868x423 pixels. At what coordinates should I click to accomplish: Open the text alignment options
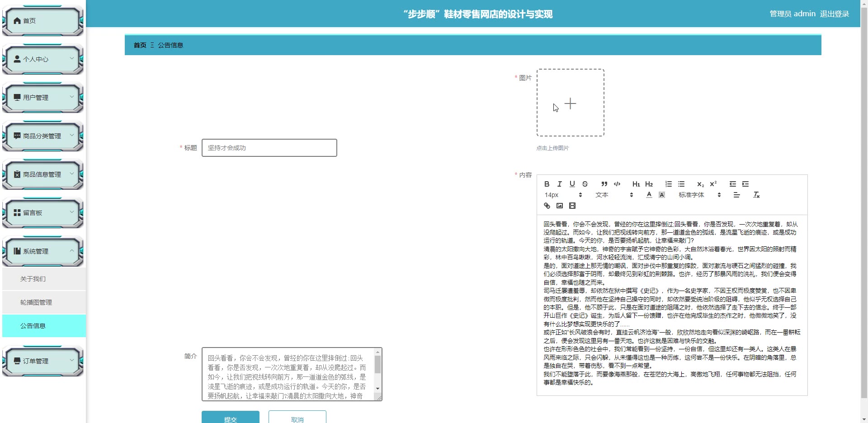point(736,195)
